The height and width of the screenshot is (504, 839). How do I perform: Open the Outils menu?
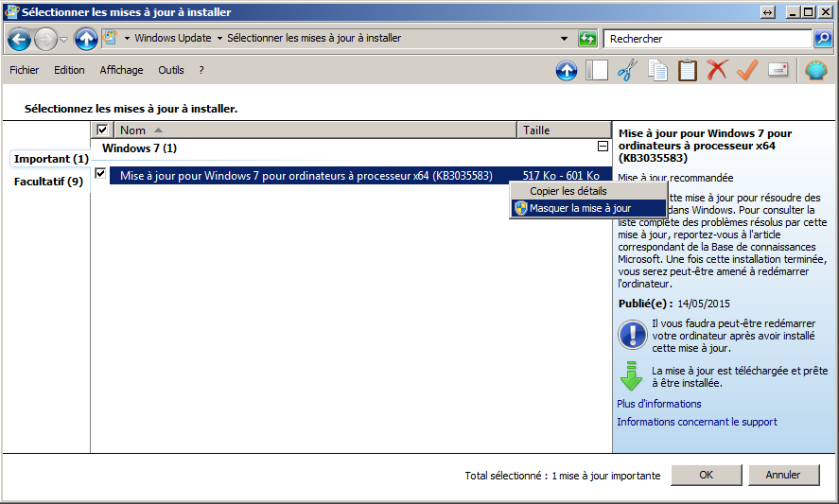[x=170, y=70]
